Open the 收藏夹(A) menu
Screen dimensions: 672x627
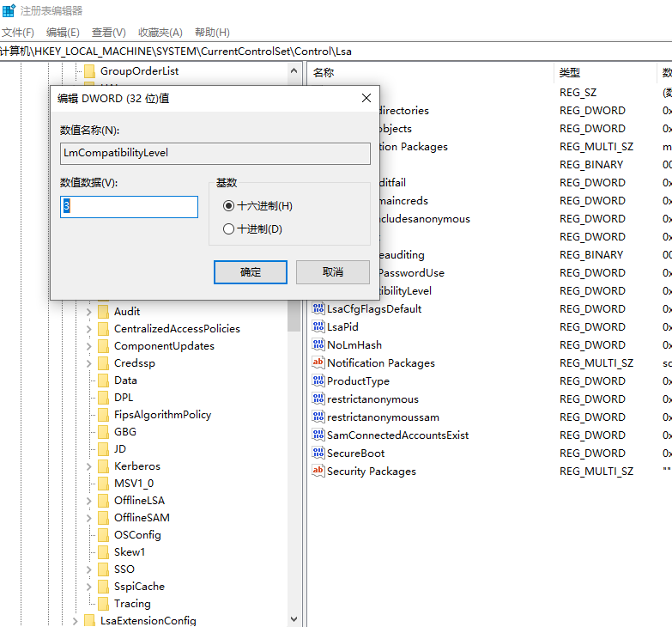click(160, 32)
